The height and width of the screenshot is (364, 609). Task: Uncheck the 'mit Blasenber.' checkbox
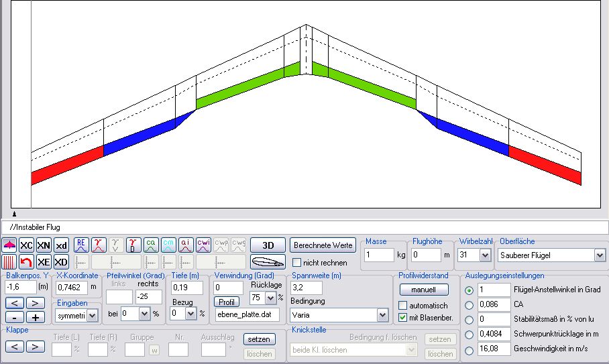(403, 317)
